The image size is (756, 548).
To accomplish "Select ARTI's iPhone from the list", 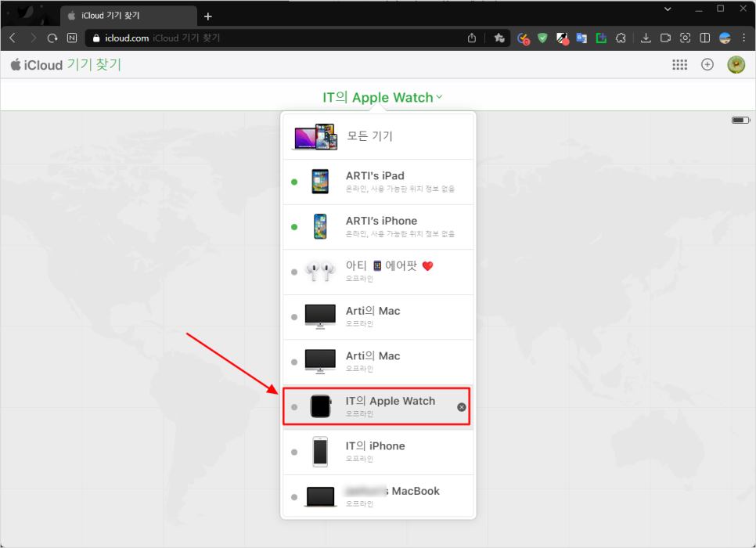I will [378, 227].
